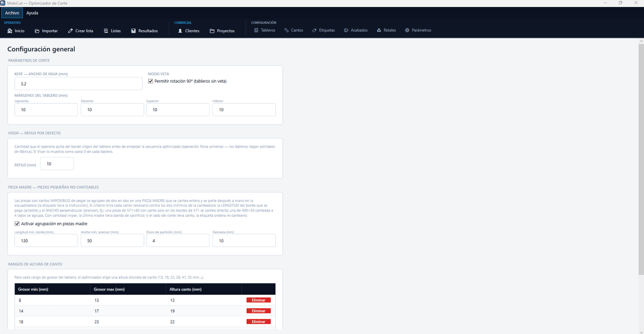The image size is (644, 334).
Task: Select the Crear lista pencil icon
Action: [x=70, y=31]
